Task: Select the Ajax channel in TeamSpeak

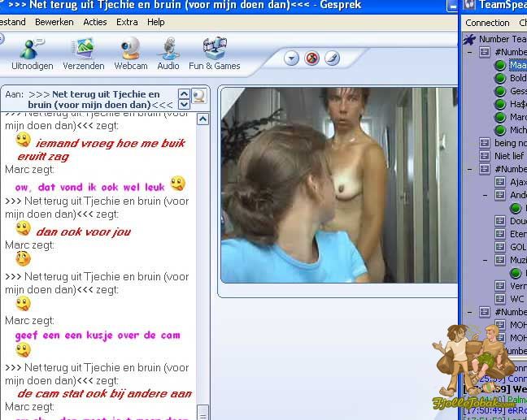Action: click(x=517, y=182)
